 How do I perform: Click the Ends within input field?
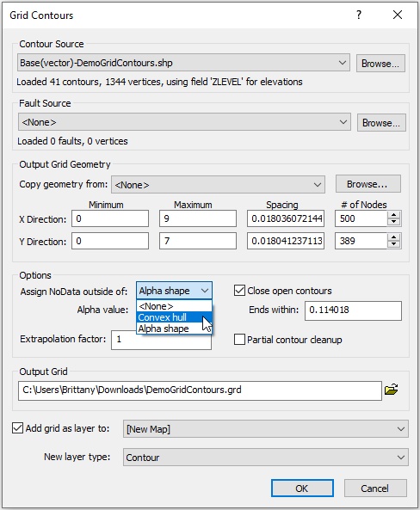[353, 310]
